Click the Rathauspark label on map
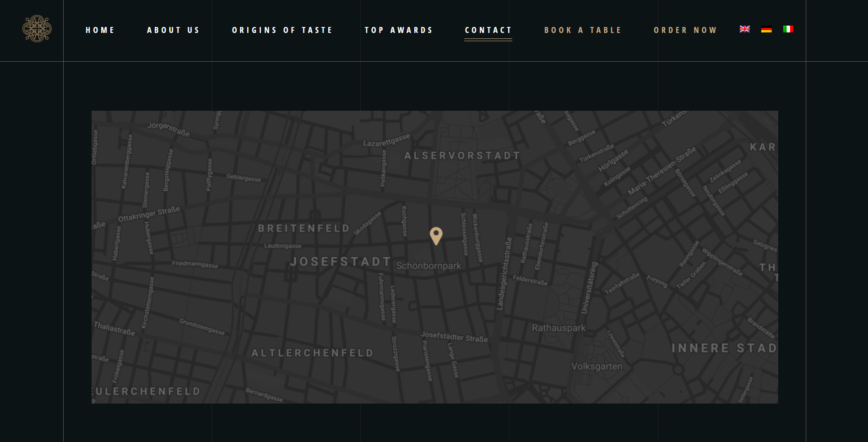868x442 pixels. tap(559, 328)
